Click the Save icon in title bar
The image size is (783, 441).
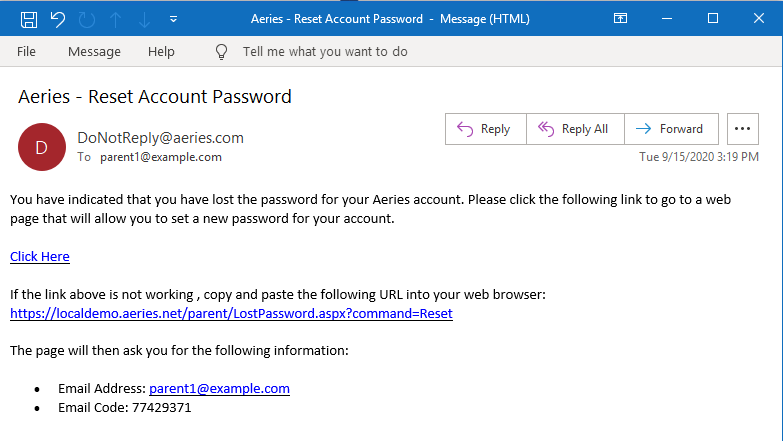(x=28, y=19)
